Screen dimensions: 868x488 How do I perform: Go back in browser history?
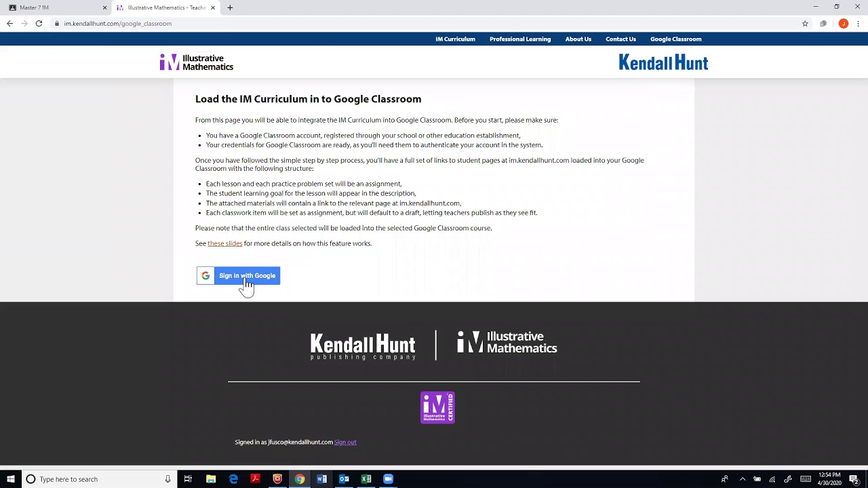(x=9, y=23)
